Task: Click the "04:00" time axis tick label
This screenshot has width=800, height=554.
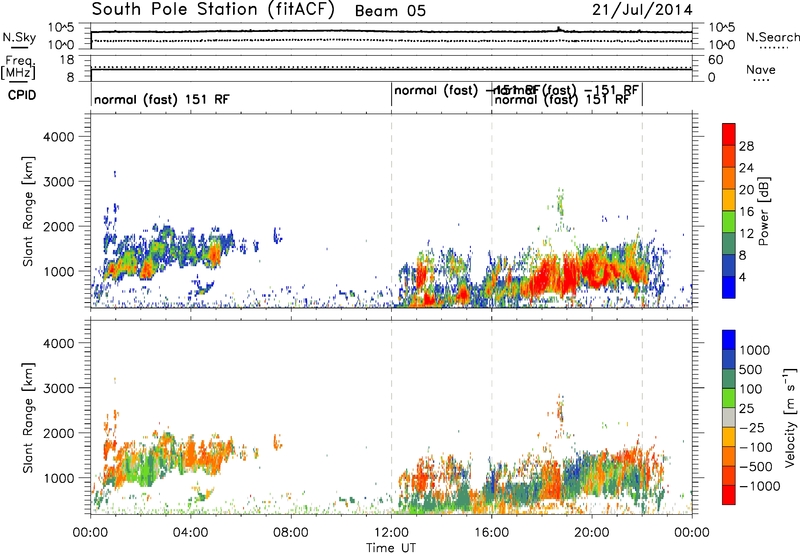Action: (190, 533)
